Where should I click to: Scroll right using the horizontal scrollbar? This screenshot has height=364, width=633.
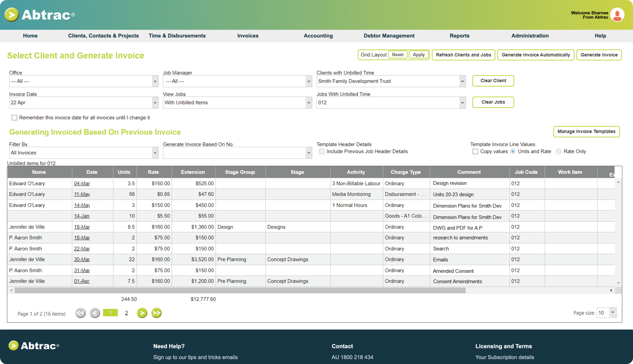coord(611,290)
